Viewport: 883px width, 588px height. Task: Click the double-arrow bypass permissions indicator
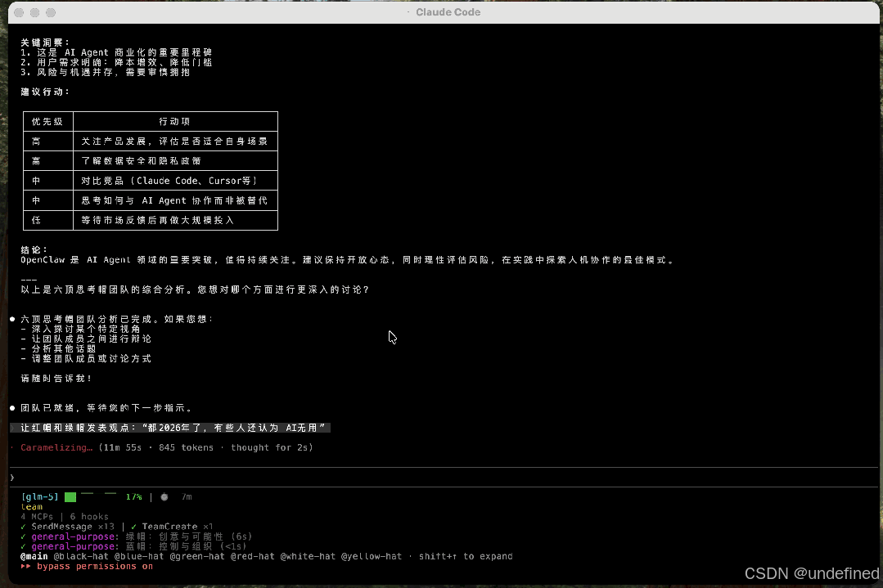[x=25, y=566]
